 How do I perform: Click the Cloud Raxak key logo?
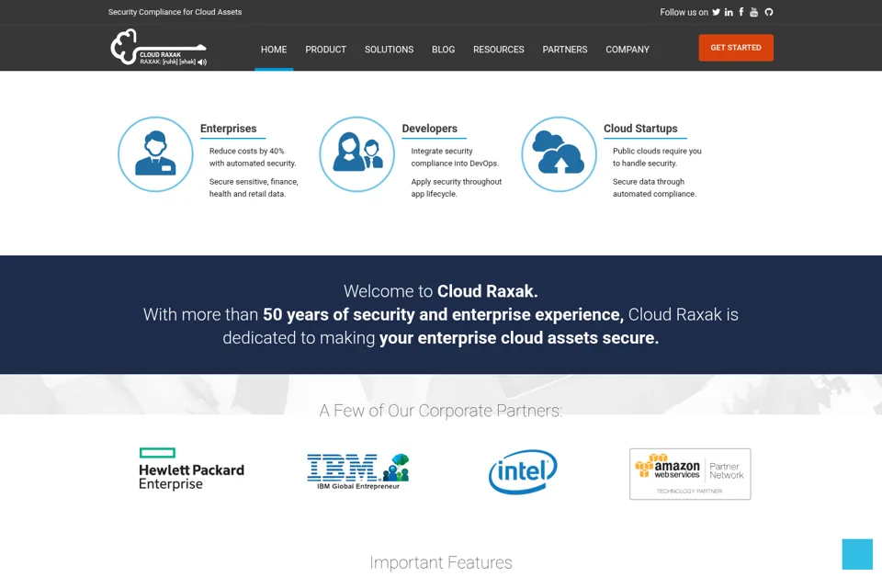[158, 47]
